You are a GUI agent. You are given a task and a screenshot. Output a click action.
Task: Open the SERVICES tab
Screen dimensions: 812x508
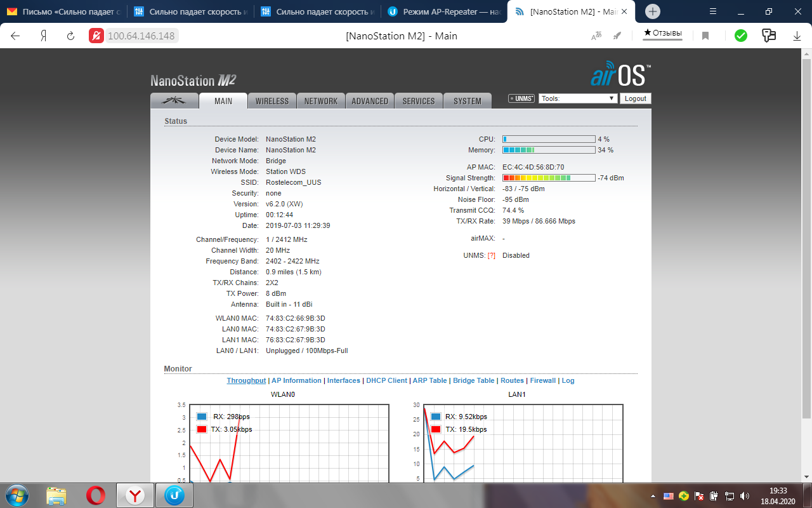pyautogui.click(x=419, y=101)
